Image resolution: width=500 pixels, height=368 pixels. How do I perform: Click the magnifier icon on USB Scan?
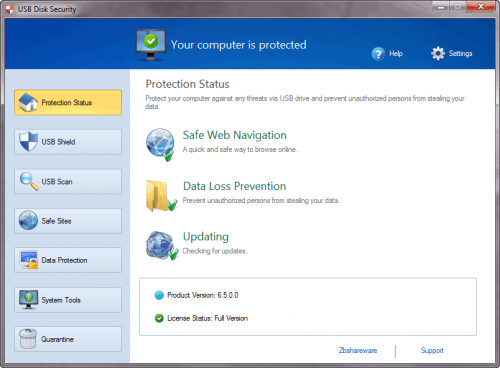[29, 181]
